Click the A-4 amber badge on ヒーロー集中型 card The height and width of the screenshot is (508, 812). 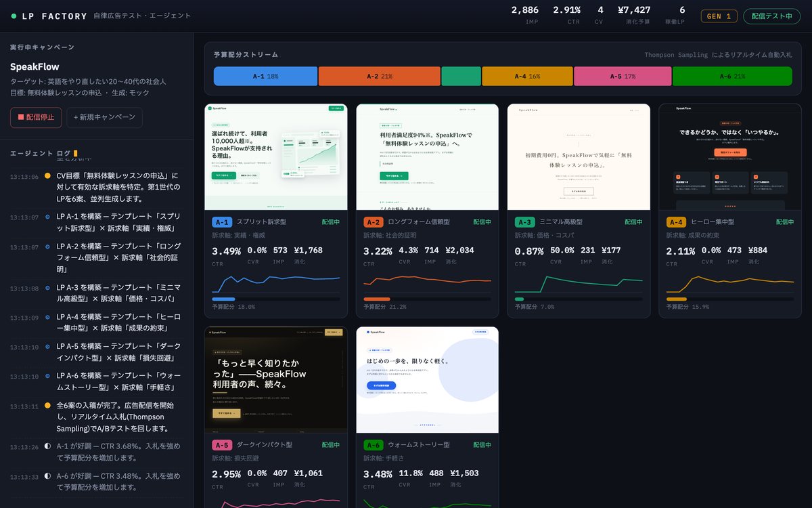[677, 222]
